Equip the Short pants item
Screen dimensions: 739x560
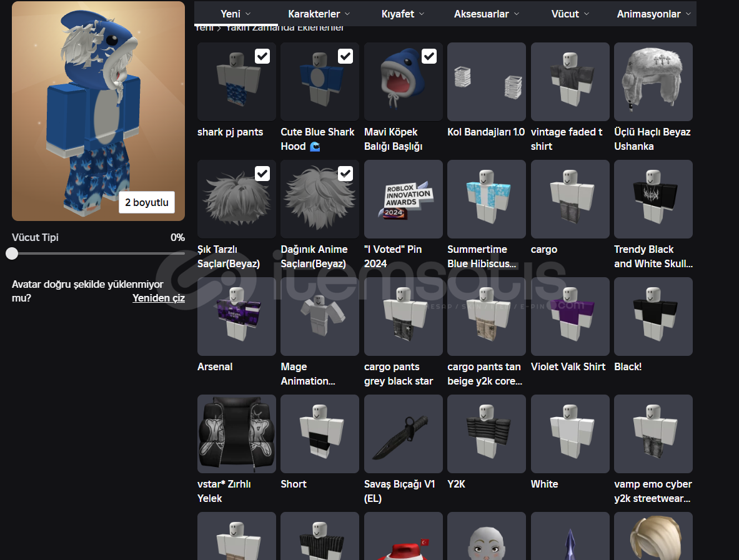pyautogui.click(x=320, y=434)
